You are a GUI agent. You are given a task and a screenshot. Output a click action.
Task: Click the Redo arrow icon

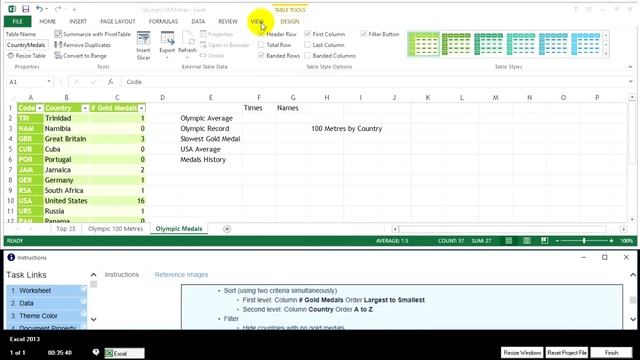tap(58, 9)
